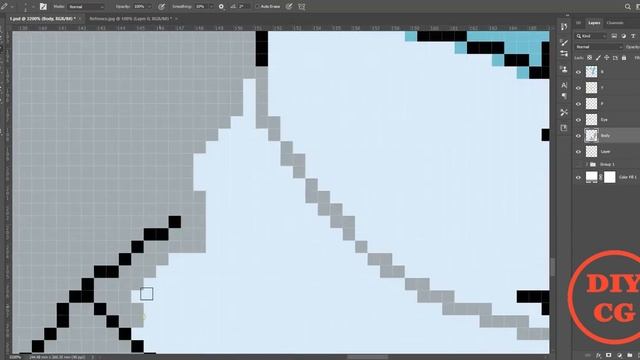Lock transparent pixels icon
Viewport: 640px width, 360px height.
(590, 58)
